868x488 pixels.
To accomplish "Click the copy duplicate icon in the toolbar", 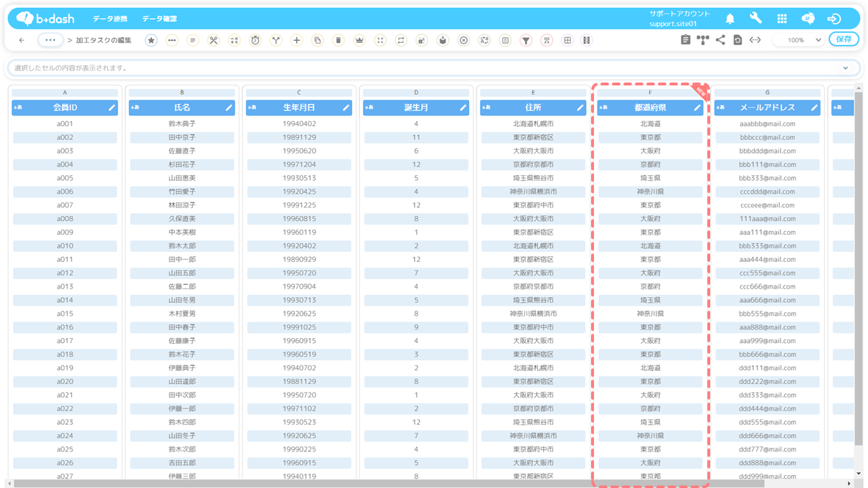I will (317, 40).
